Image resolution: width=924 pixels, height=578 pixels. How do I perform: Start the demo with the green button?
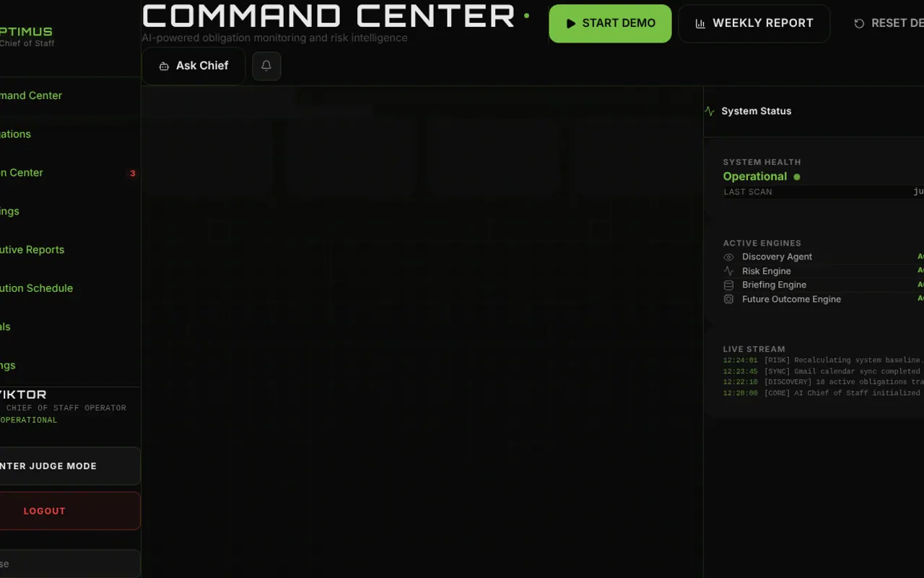pos(610,24)
